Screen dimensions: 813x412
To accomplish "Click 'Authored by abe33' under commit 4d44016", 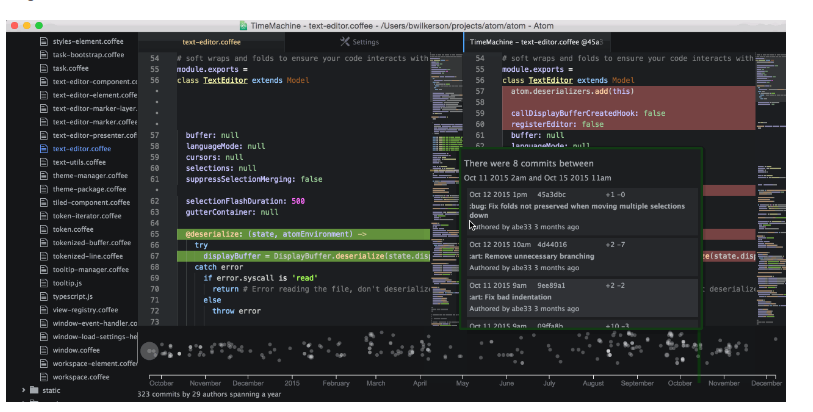I will [x=524, y=268].
